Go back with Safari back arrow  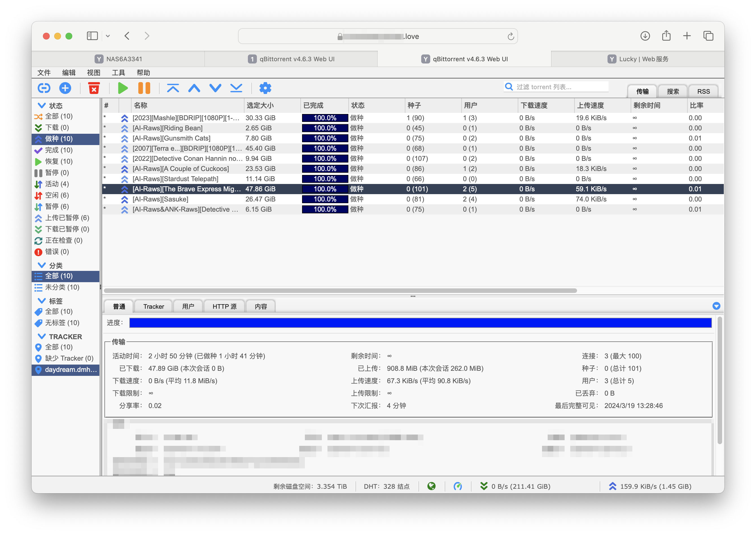(127, 36)
